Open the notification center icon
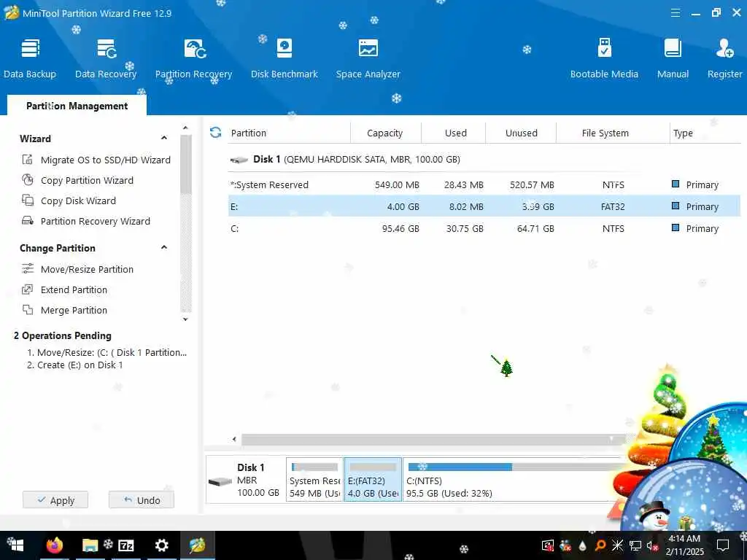747x560 pixels. [x=723, y=545]
